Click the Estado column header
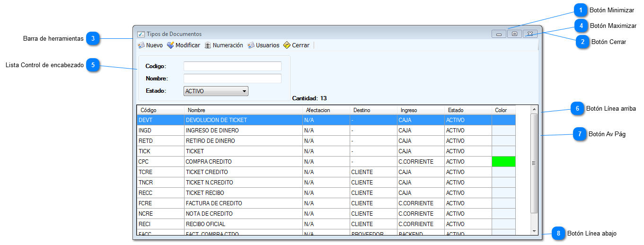 point(468,110)
